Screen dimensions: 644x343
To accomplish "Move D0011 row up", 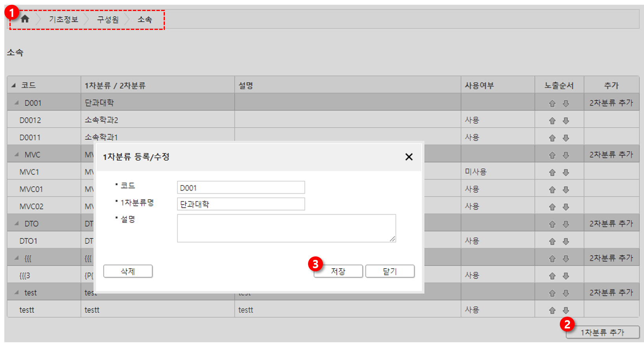I will [x=552, y=138].
